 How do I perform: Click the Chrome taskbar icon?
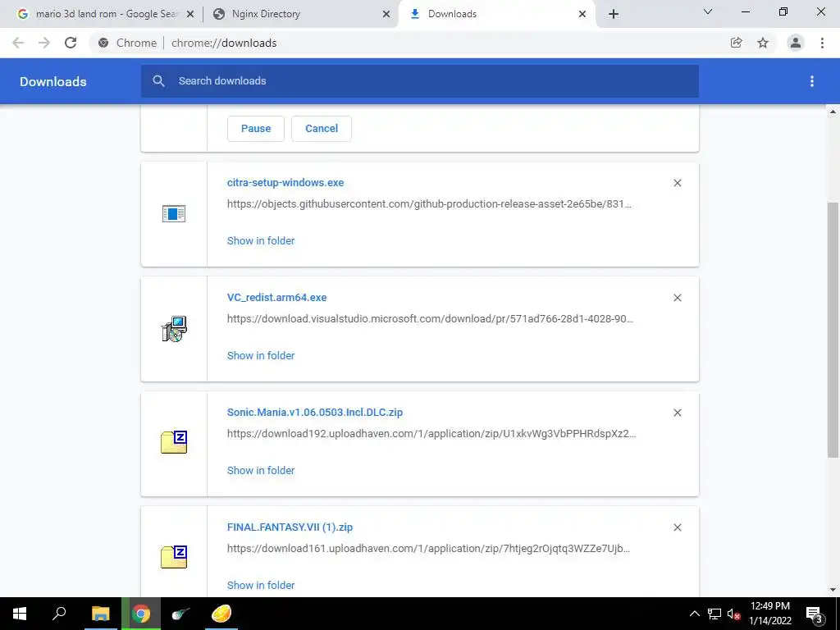click(141, 614)
